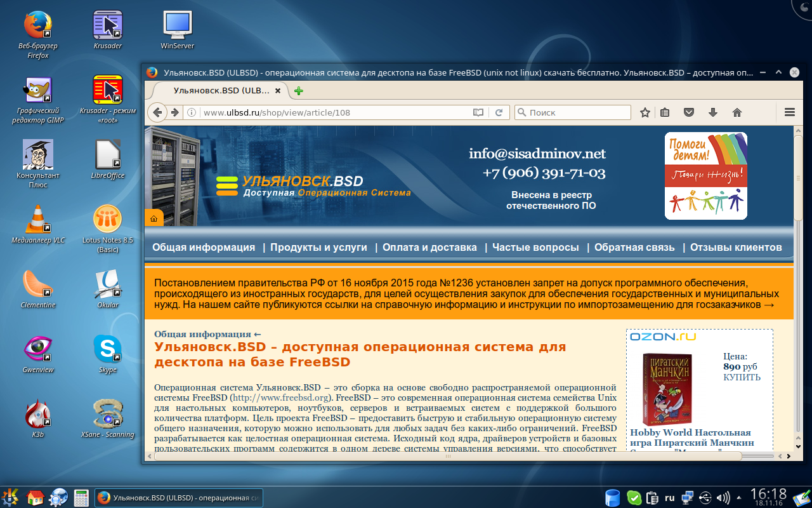Viewport: 812px width, 508px height.
Task: Open the volume control in system tray
Action: click(723, 498)
